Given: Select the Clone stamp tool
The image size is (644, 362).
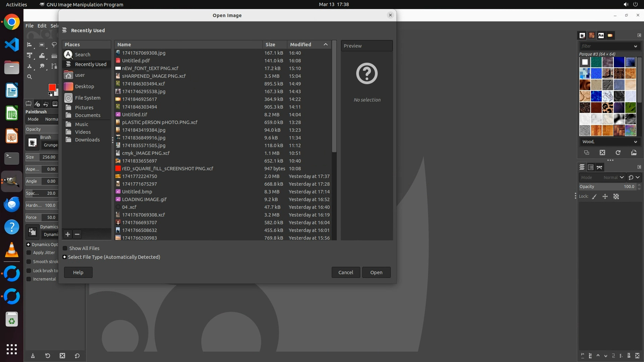Looking at the screenshot, I should [30, 66].
